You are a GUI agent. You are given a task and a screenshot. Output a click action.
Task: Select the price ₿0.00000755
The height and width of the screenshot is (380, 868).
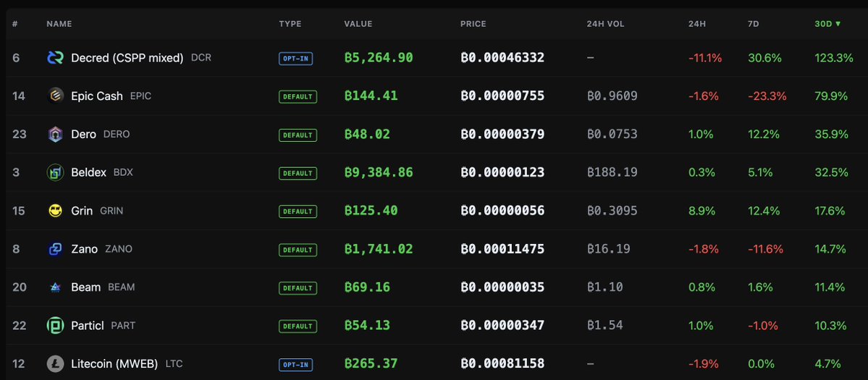pos(502,96)
